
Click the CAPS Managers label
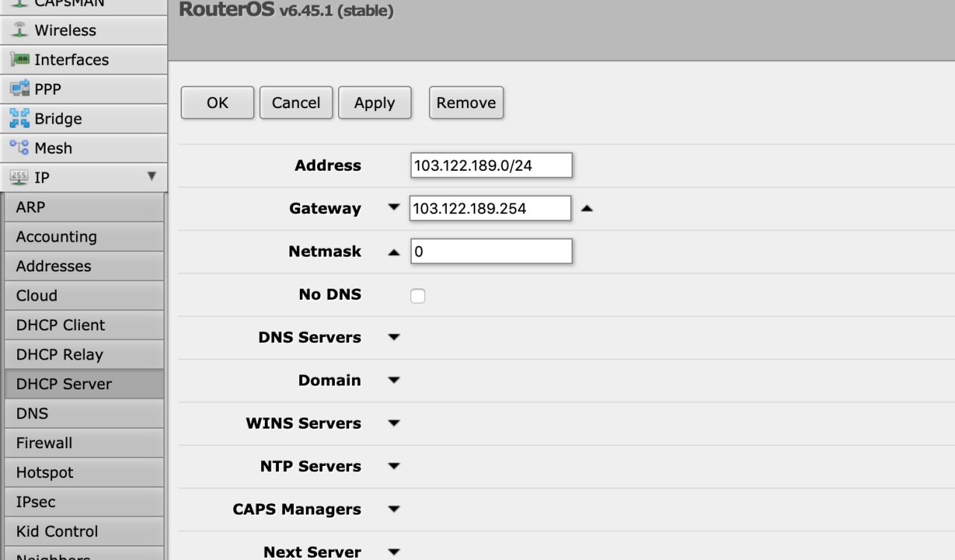[297, 509]
